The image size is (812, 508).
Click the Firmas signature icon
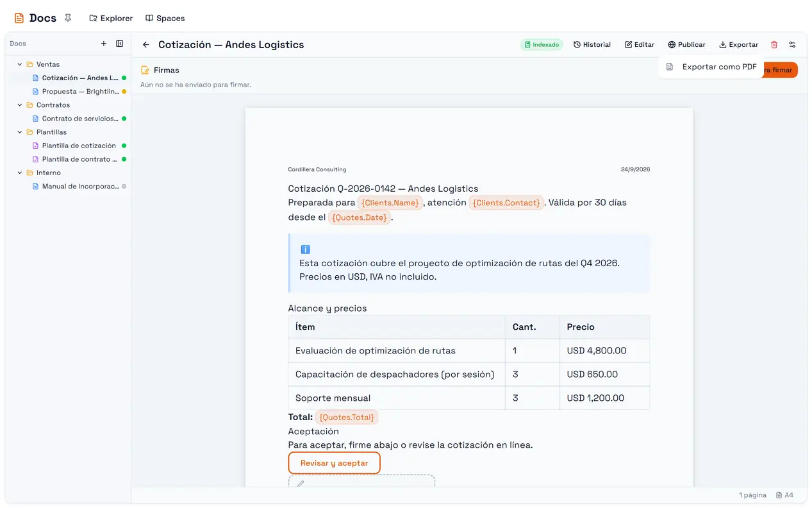click(x=145, y=70)
